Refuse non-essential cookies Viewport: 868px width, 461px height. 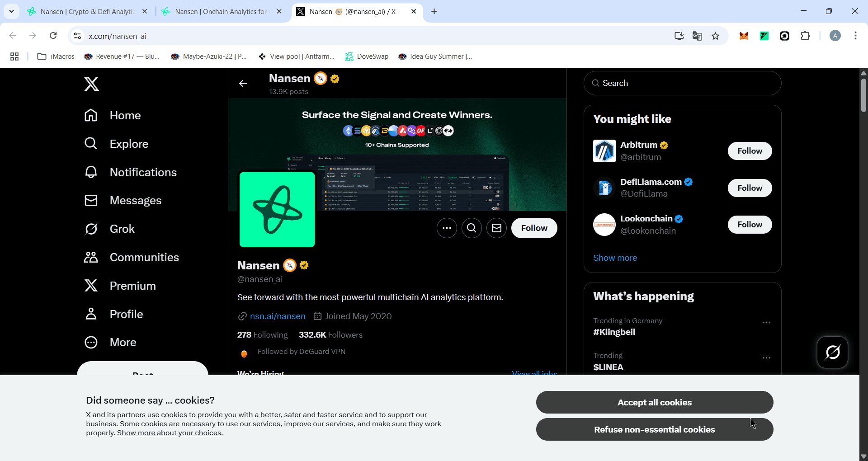(x=655, y=429)
